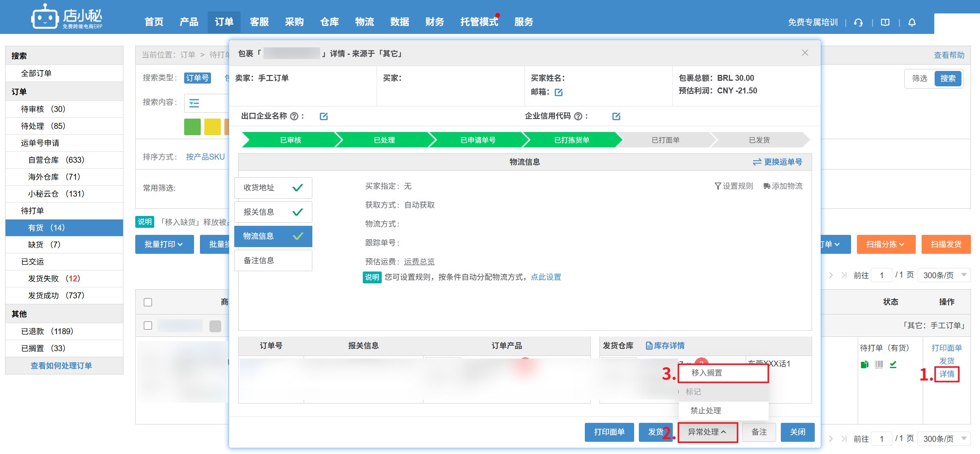Edit the enterprise credit code icon
980x454 pixels.
point(616,116)
